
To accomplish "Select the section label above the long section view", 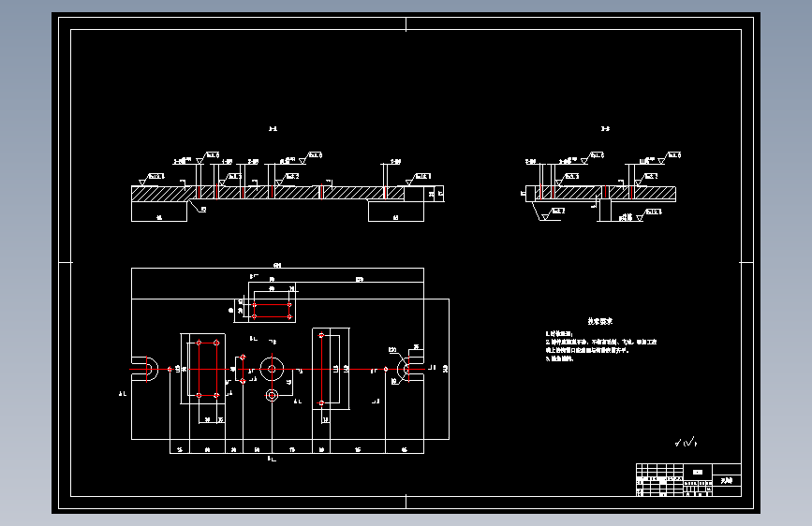I will [x=273, y=128].
